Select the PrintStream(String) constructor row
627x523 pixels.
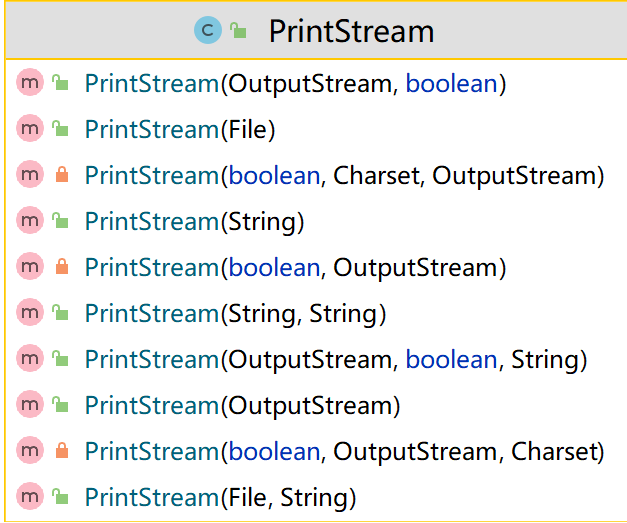coord(194,222)
